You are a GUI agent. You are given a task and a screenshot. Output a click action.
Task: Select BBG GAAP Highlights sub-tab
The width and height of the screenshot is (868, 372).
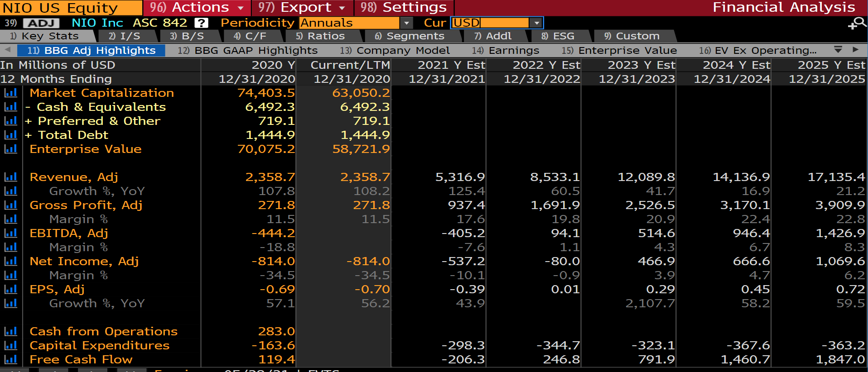click(247, 50)
